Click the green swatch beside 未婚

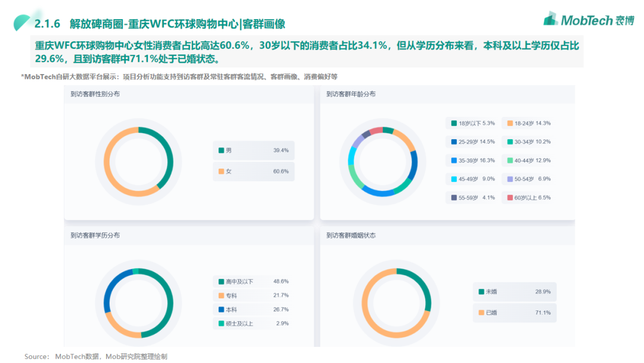481,292
